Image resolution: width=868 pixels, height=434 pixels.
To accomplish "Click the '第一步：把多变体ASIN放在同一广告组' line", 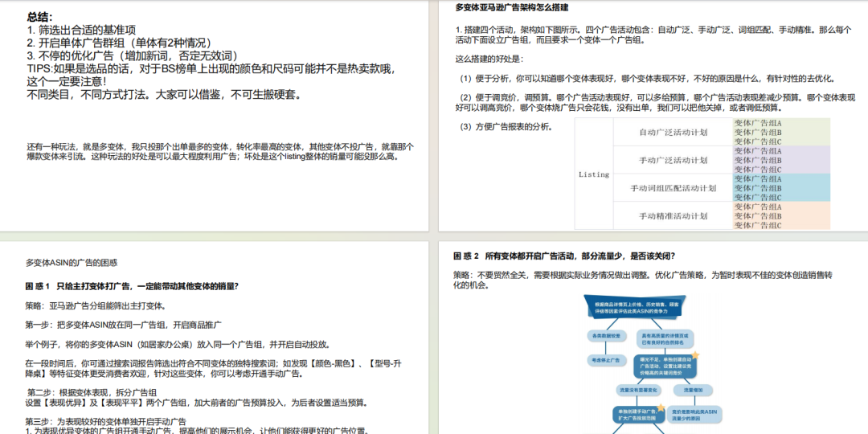I will coord(124,325).
